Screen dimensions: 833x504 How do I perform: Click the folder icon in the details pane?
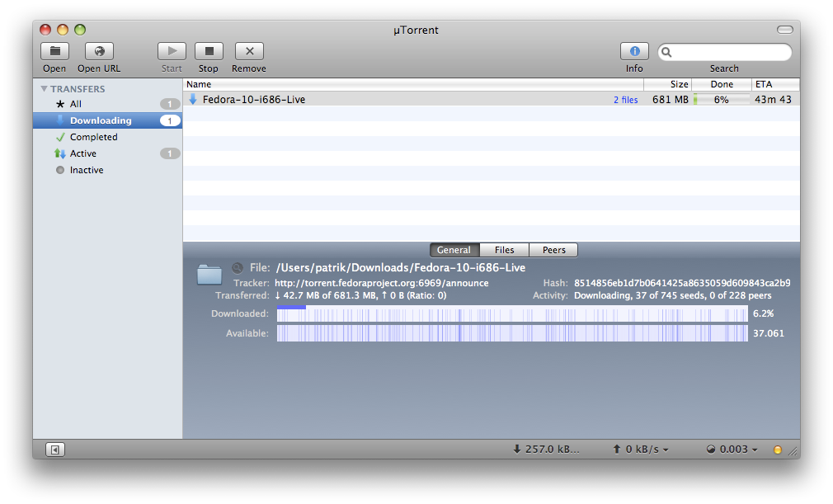pyautogui.click(x=209, y=274)
